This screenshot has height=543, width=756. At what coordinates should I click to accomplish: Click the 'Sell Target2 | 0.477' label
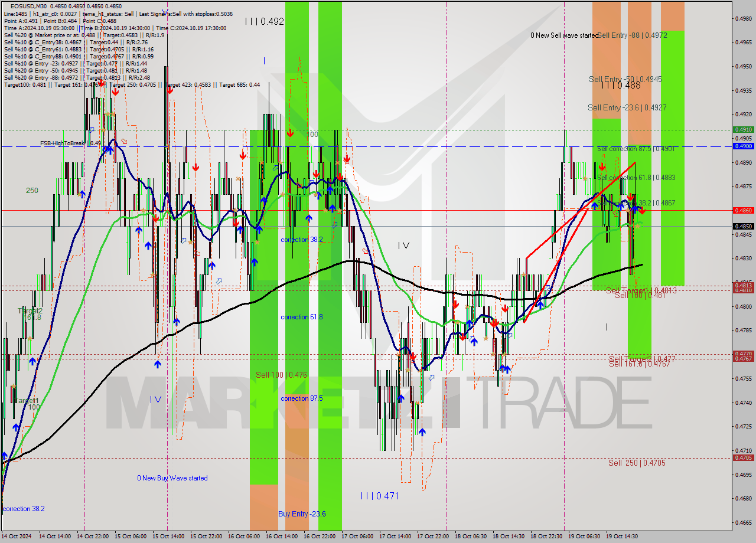pos(642,359)
